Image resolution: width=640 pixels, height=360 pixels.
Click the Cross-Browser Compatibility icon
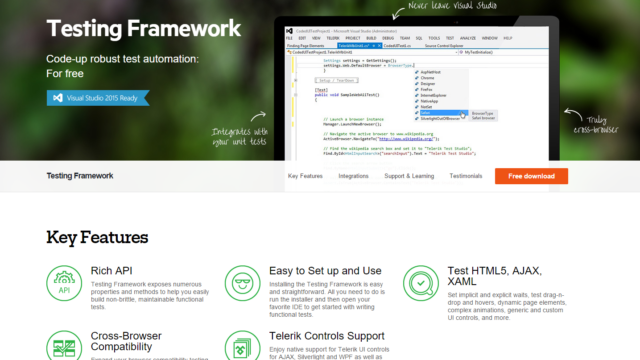(64, 345)
